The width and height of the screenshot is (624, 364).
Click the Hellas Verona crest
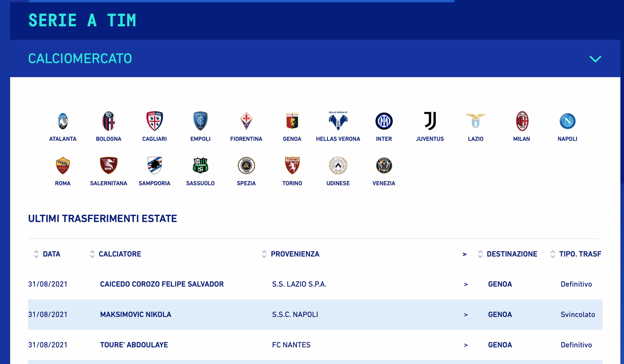pyautogui.click(x=338, y=121)
